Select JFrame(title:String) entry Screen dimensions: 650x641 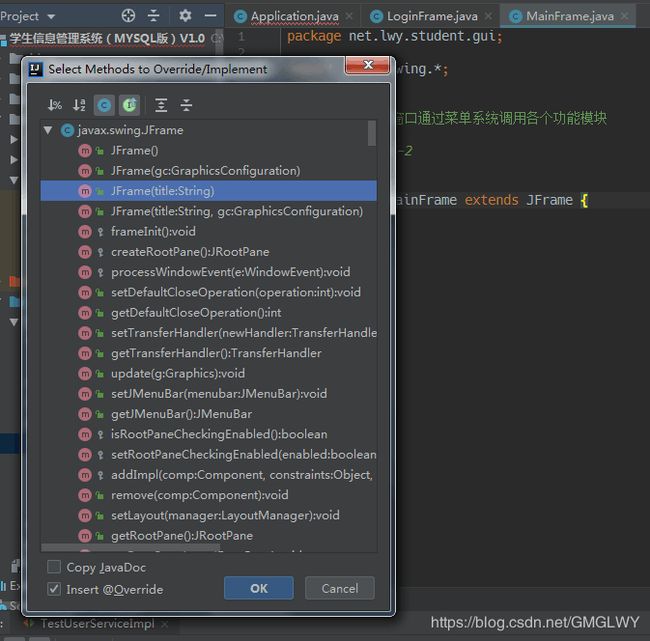(x=209, y=191)
